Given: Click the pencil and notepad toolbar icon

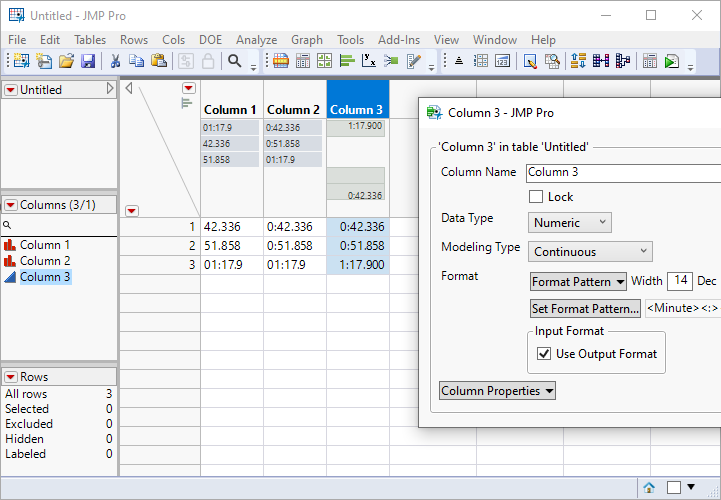Looking at the screenshot, I should (414, 61).
